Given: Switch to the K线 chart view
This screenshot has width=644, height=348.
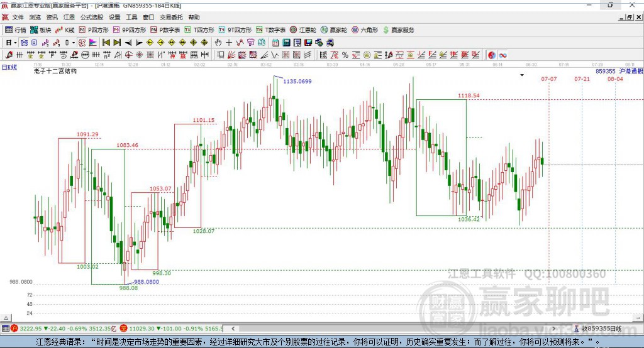Looking at the screenshot, I should point(65,30).
